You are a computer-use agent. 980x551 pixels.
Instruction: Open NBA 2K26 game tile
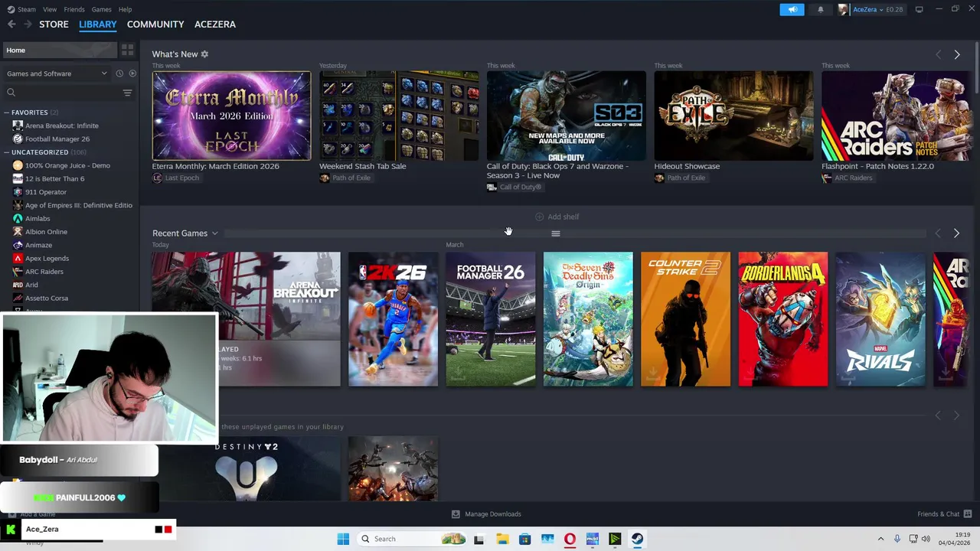point(393,319)
